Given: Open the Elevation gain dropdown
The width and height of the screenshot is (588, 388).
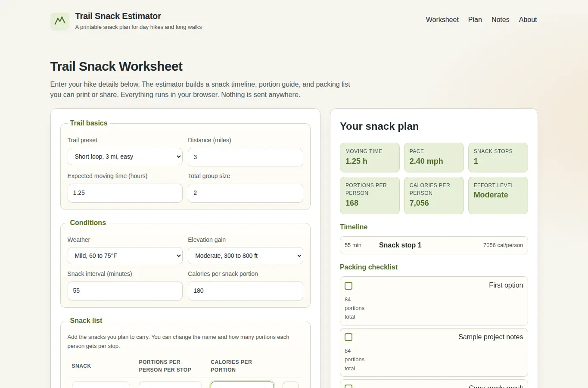Looking at the screenshot, I should 245,256.
